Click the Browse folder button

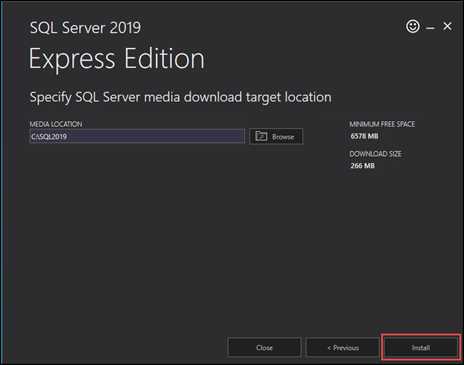(x=276, y=136)
